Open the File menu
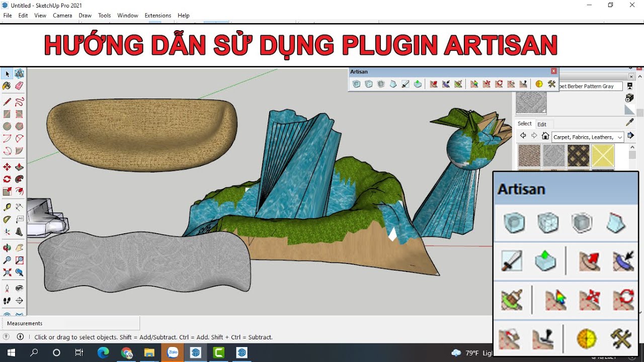 coord(8,16)
